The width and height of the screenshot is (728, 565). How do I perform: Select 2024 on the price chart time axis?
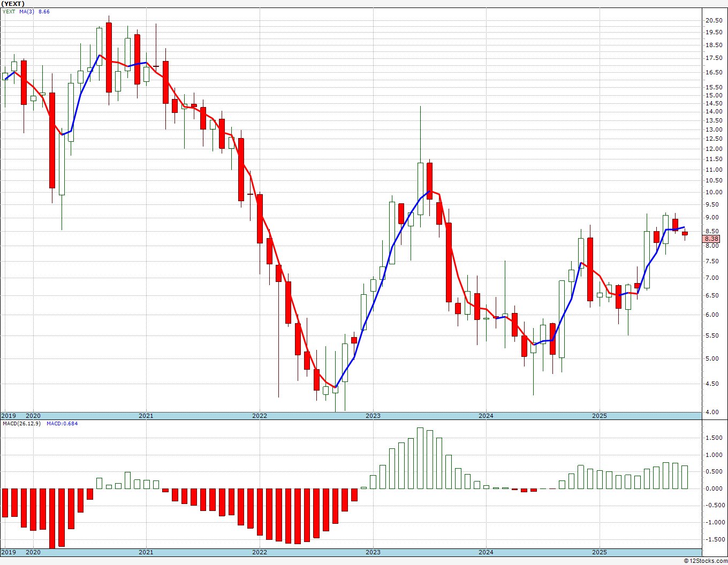tap(486, 416)
